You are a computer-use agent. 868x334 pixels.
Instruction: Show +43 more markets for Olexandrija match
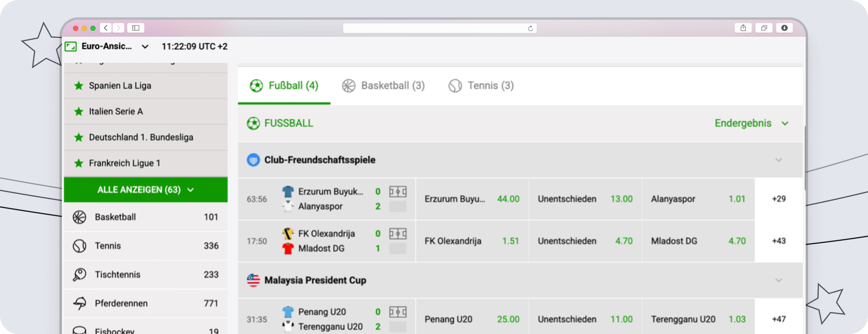[x=779, y=241]
